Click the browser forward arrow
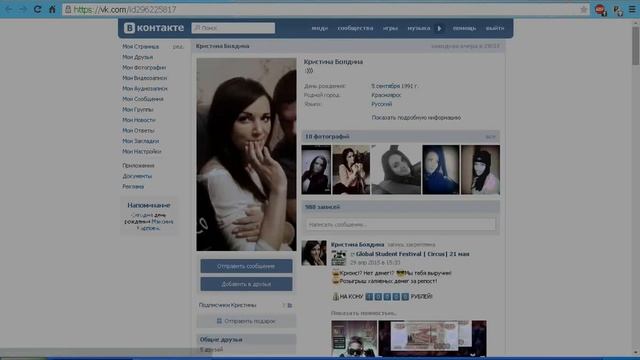640x360 pixels. (23, 9)
